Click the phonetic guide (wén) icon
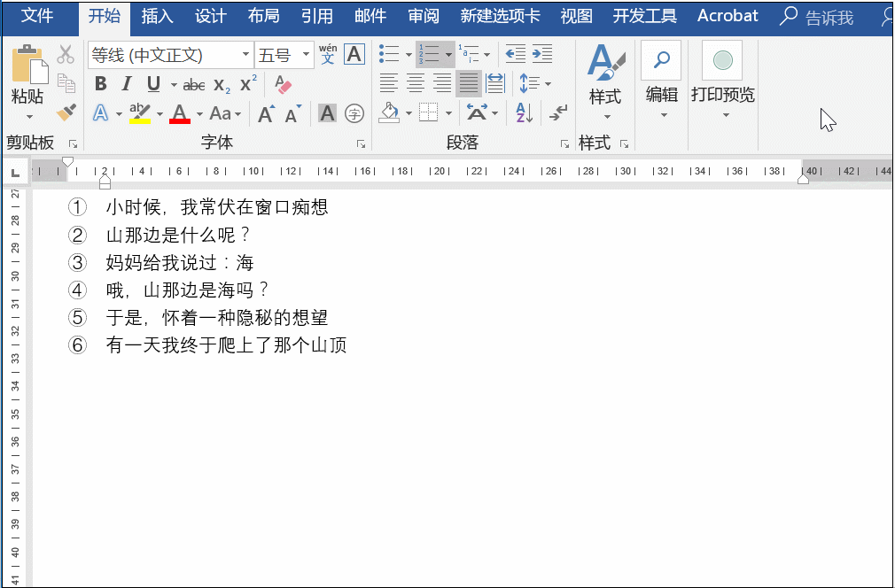This screenshot has width=895, height=588. (328, 55)
